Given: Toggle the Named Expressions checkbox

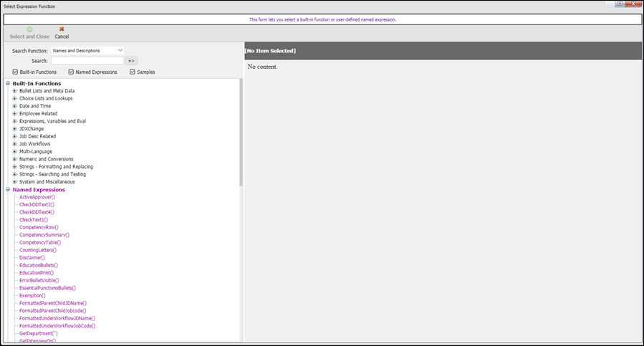Looking at the screenshot, I should pyautogui.click(x=71, y=72).
